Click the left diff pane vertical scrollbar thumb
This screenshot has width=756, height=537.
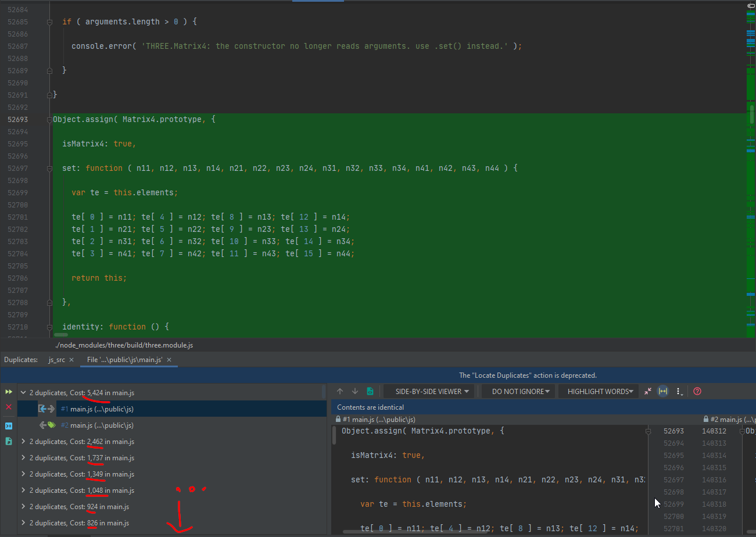334,436
